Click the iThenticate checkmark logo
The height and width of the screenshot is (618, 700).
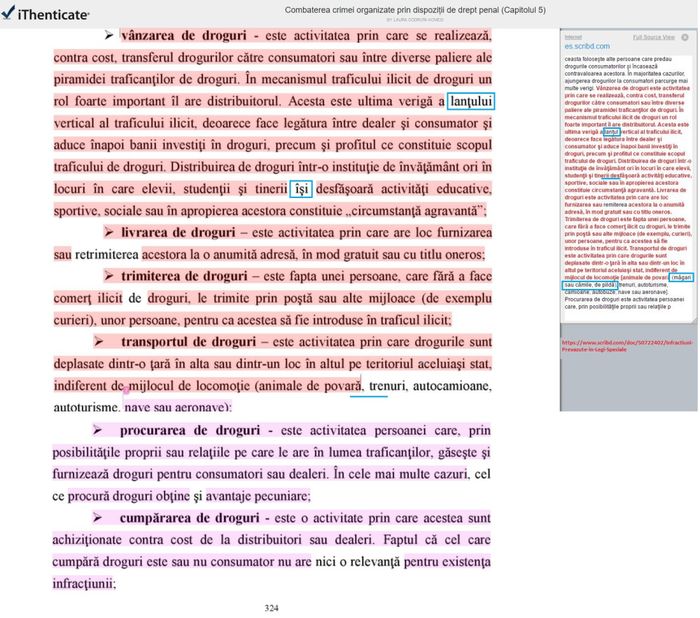8,12
